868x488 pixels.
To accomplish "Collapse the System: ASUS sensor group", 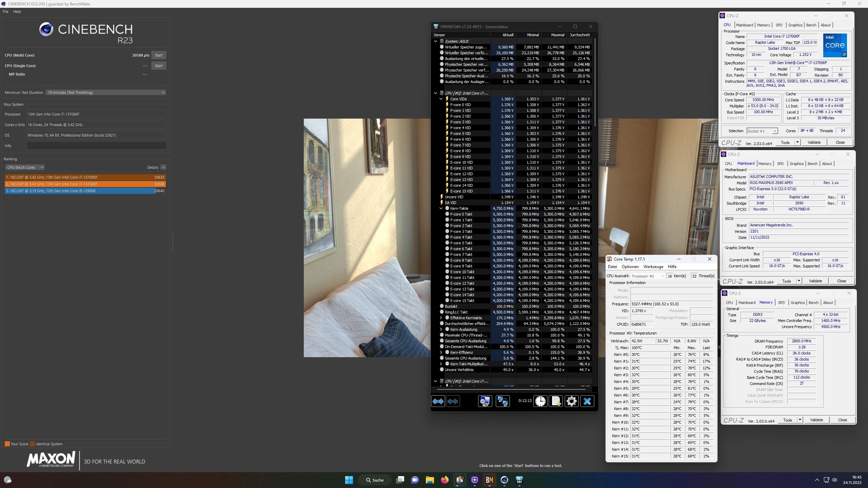I will (x=435, y=41).
